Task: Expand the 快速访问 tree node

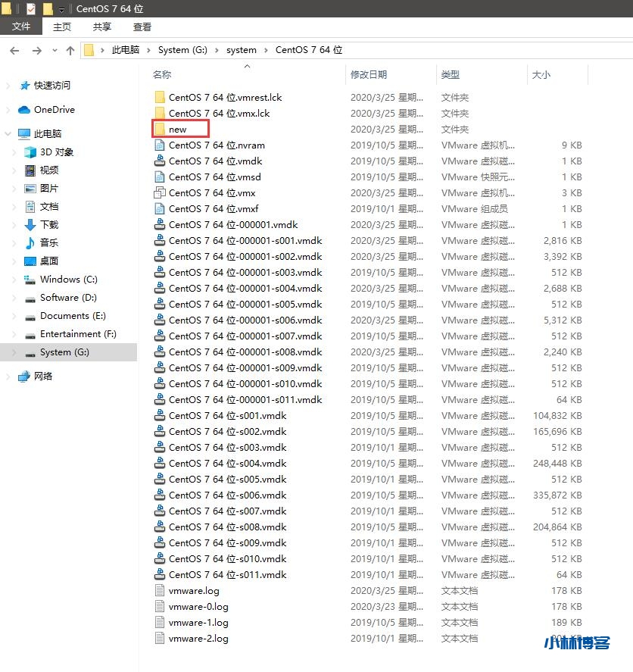Action: click(8, 86)
